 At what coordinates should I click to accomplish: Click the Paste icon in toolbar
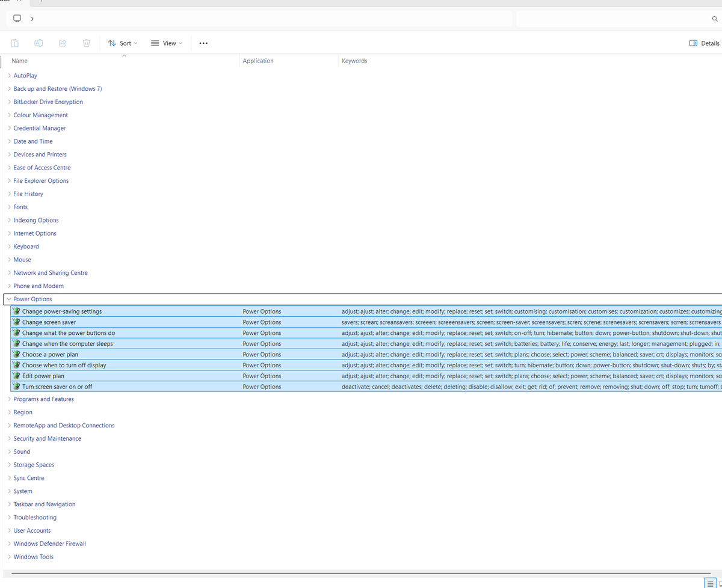click(x=15, y=43)
